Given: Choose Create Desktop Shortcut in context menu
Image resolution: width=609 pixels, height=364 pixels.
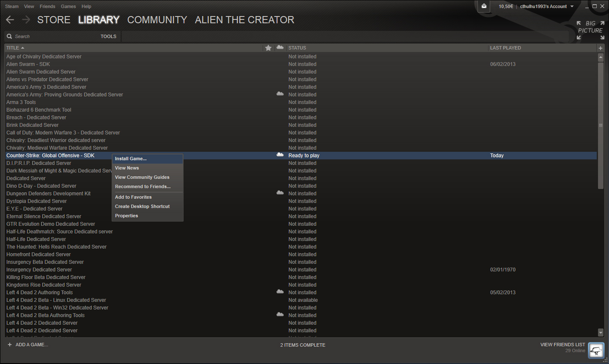Looking at the screenshot, I should (x=148, y=206).
